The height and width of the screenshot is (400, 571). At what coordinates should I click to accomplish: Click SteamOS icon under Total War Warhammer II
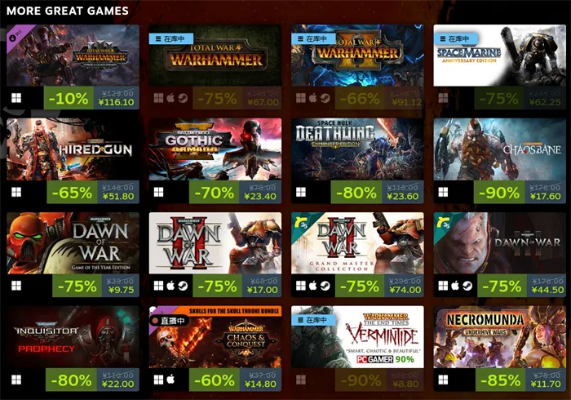325,98
